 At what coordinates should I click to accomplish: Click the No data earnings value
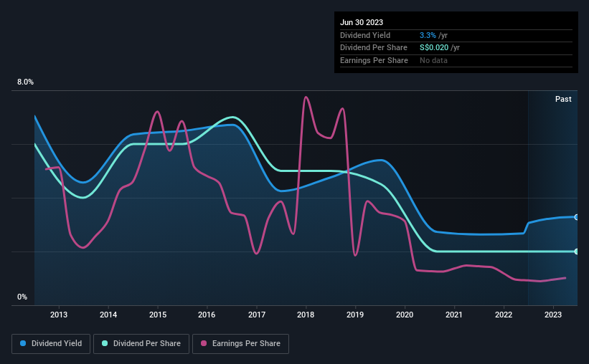(433, 60)
